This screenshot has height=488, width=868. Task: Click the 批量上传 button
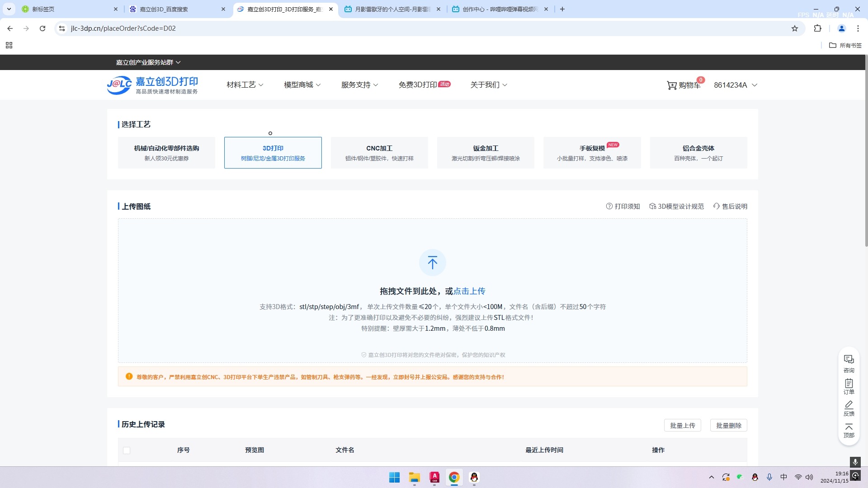[x=682, y=426]
